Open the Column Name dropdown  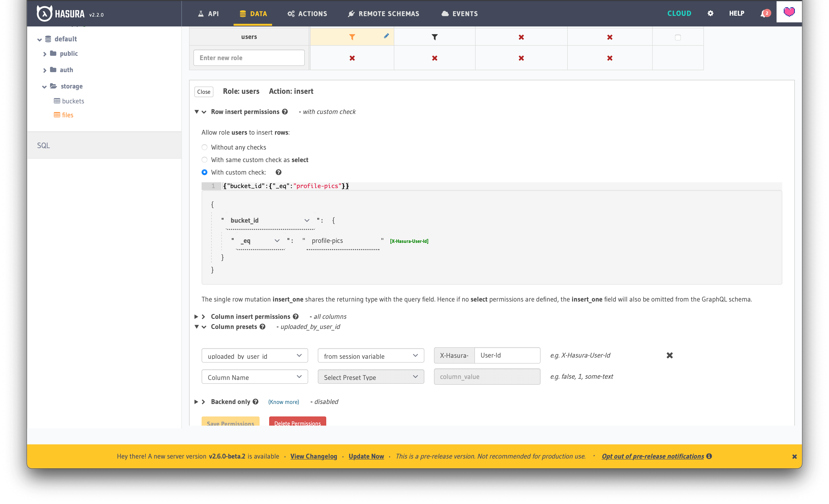point(255,377)
